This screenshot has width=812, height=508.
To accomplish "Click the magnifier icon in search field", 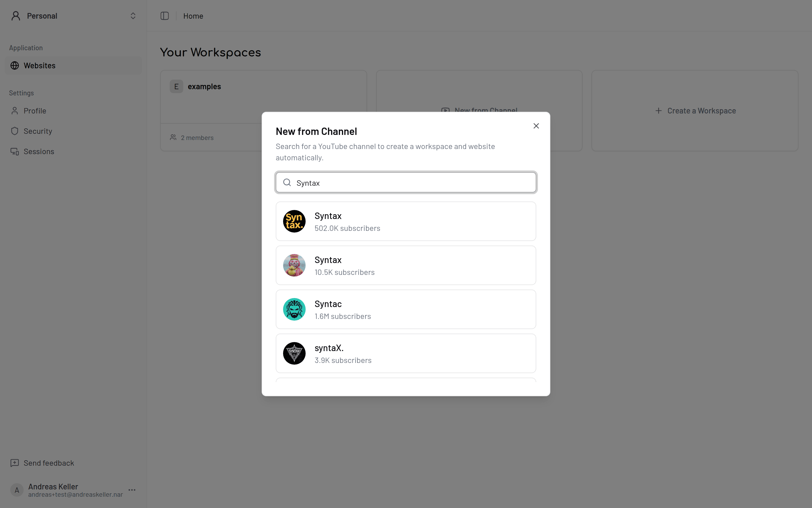I will [x=287, y=182].
